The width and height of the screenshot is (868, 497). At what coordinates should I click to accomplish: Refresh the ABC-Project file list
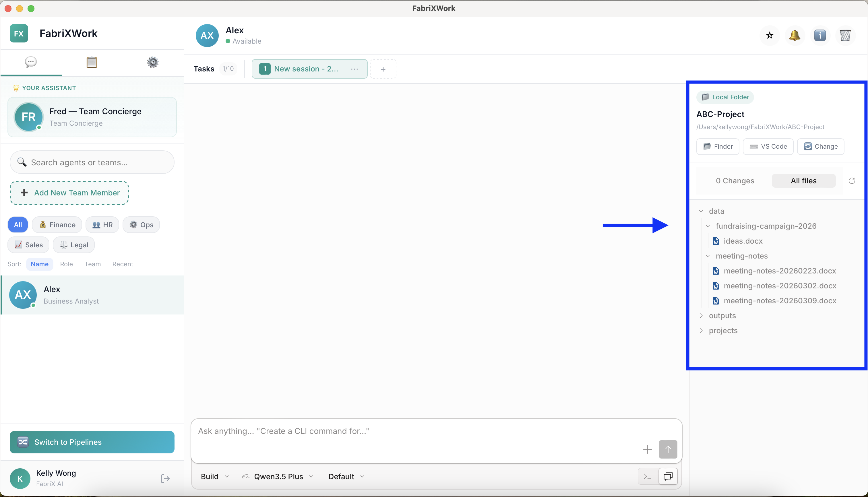852,180
